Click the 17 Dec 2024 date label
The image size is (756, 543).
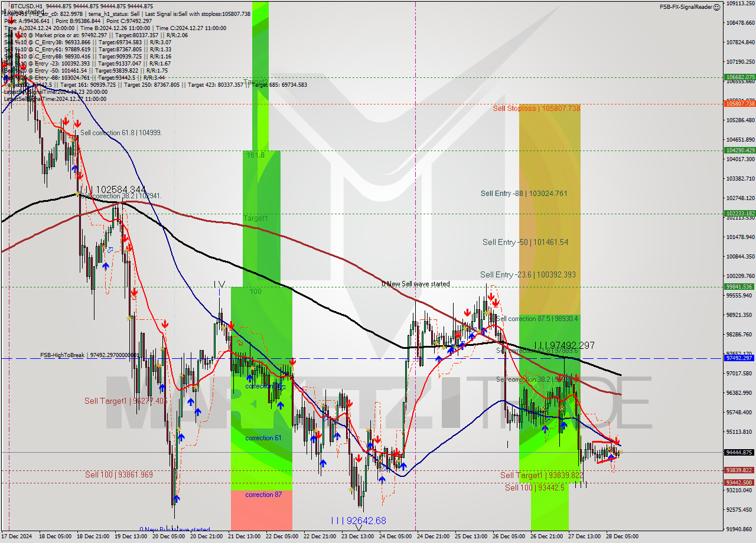point(18,537)
